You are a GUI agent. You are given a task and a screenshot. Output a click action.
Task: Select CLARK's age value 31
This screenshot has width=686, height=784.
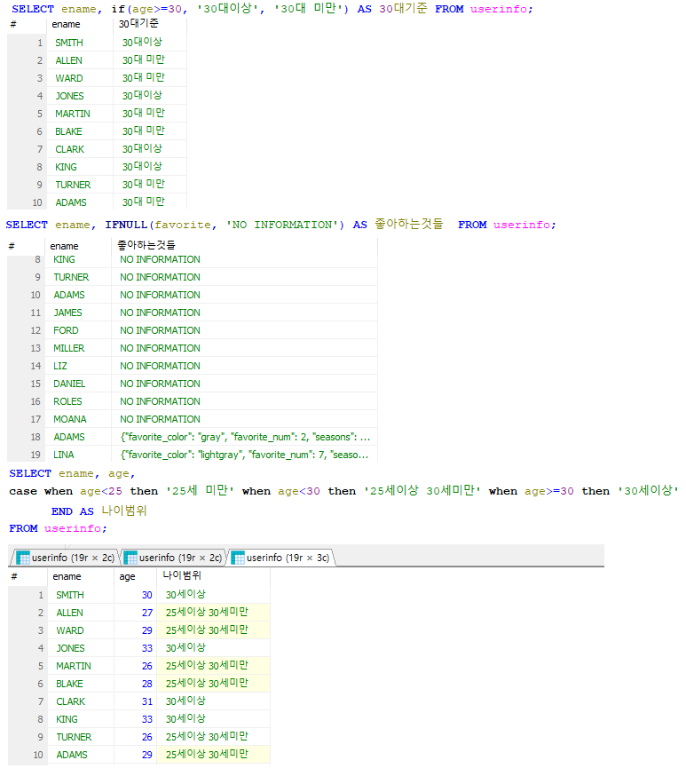(x=135, y=701)
